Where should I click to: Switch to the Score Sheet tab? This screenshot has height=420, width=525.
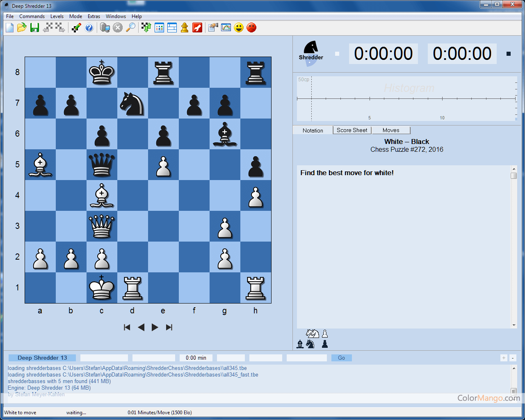pos(352,130)
